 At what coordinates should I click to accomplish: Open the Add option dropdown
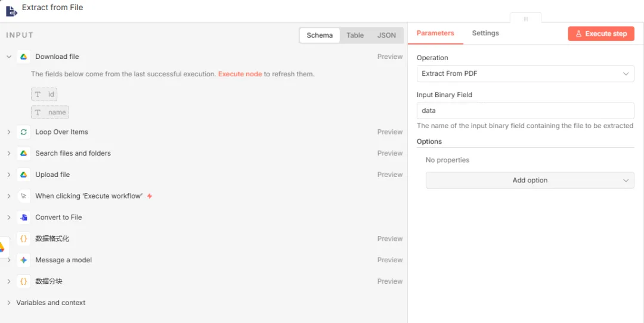(530, 180)
